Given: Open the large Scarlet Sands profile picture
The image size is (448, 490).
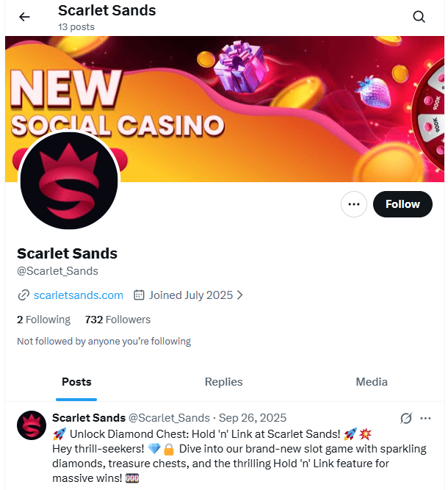Looking at the screenshot, I should pyautogui.click(x=69, y=181).
